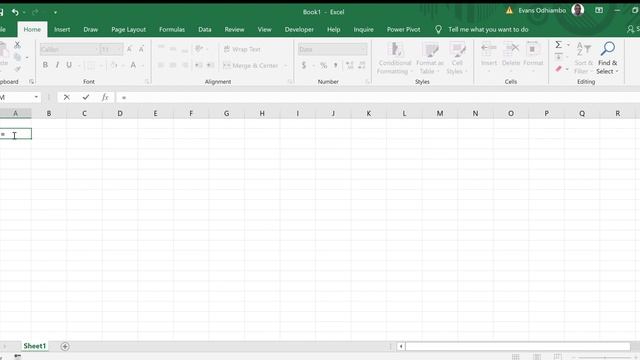Click column M header
Image resolution: width=640 pixels, height=360 pixels.
click(440, 113)
